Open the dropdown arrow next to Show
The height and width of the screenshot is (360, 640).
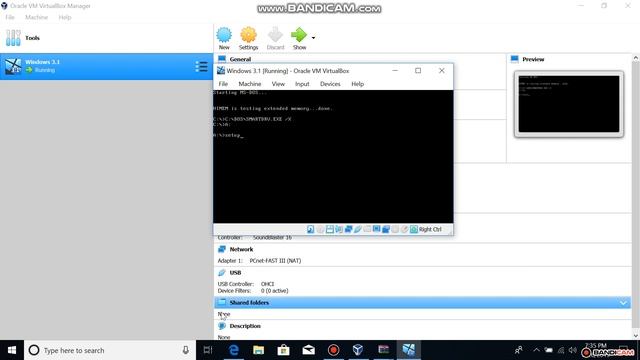tap(313, 38)
